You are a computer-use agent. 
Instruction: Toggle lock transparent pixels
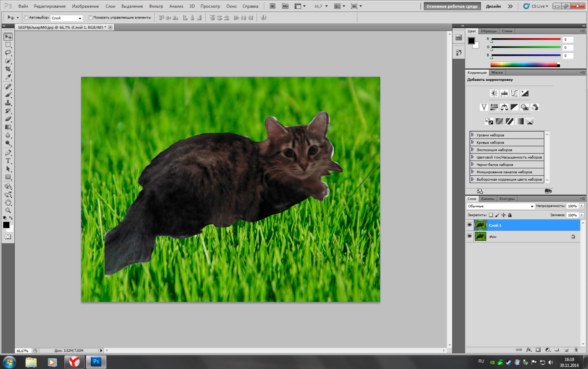(x=491, y=215)
